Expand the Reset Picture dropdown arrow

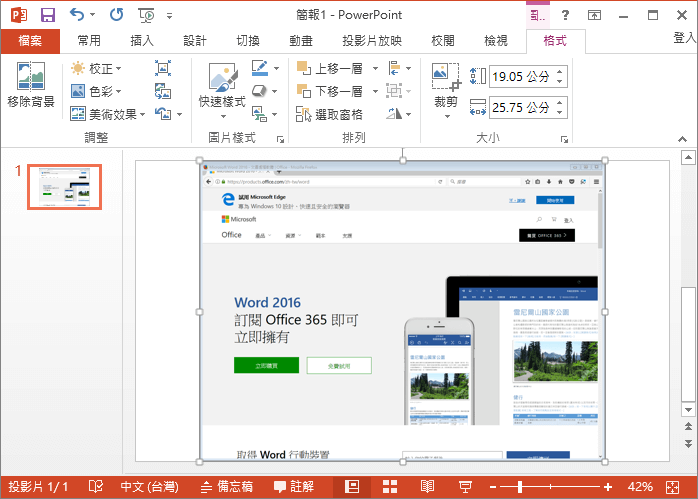click(x=179, y=114)
